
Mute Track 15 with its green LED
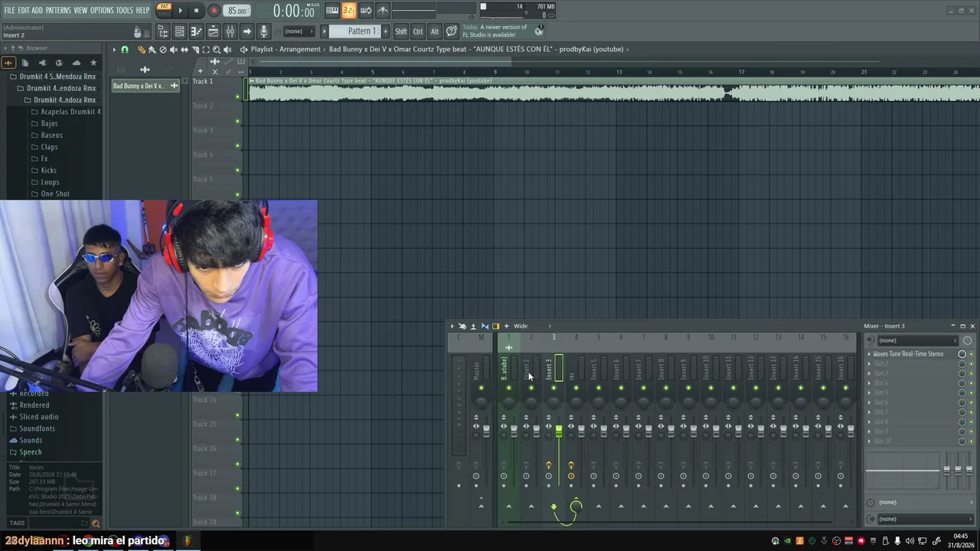[x=237, y=439]
